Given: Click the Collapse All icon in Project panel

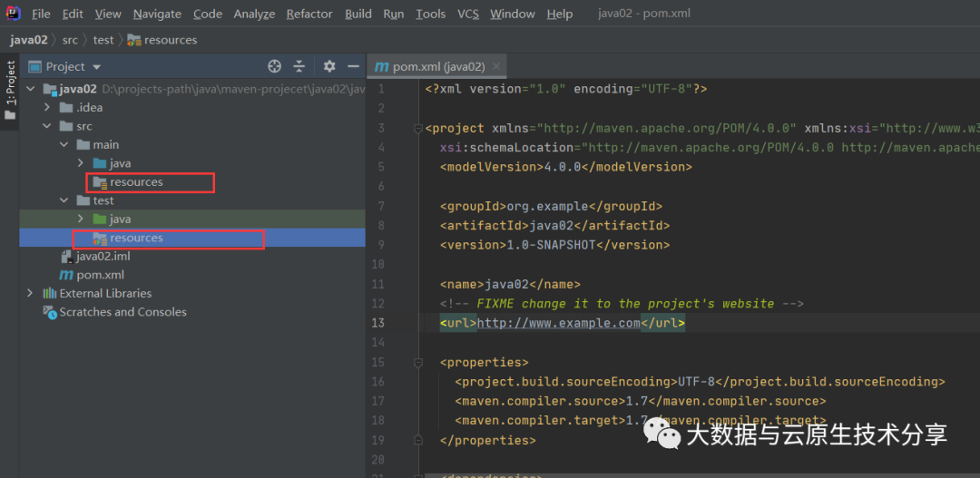Looking at the screenshot, I should pos(299,66).
